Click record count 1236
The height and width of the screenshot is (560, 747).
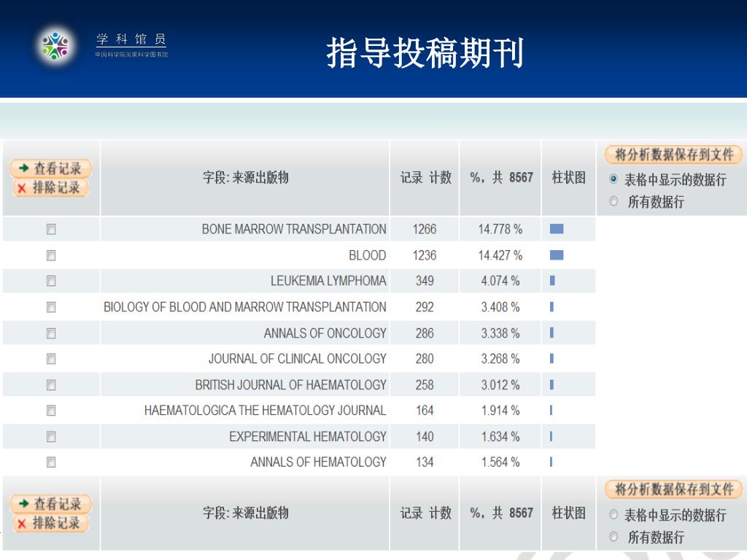(x=425, y=255)
